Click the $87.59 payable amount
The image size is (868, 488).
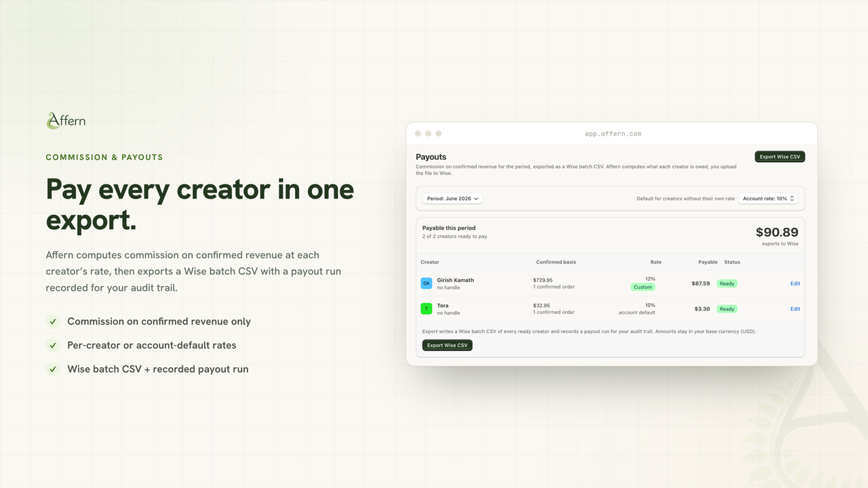point(701,283)
